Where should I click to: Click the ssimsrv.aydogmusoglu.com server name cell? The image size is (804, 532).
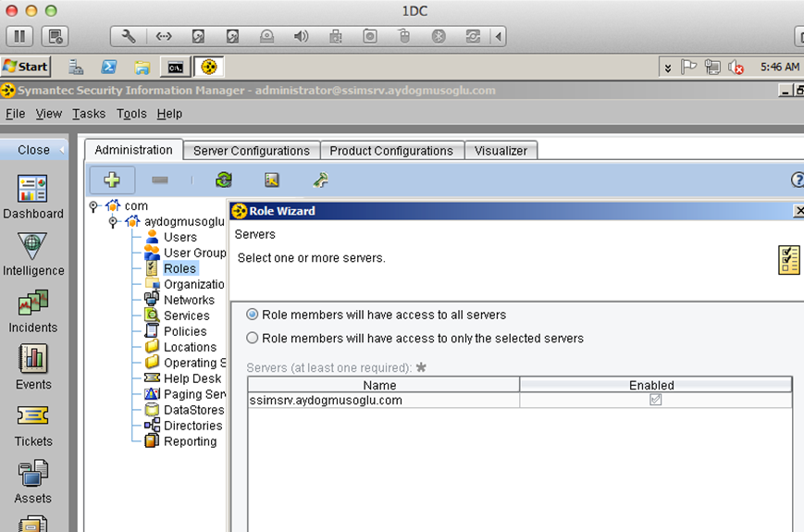pyautogui.click(x=384, y=401)
